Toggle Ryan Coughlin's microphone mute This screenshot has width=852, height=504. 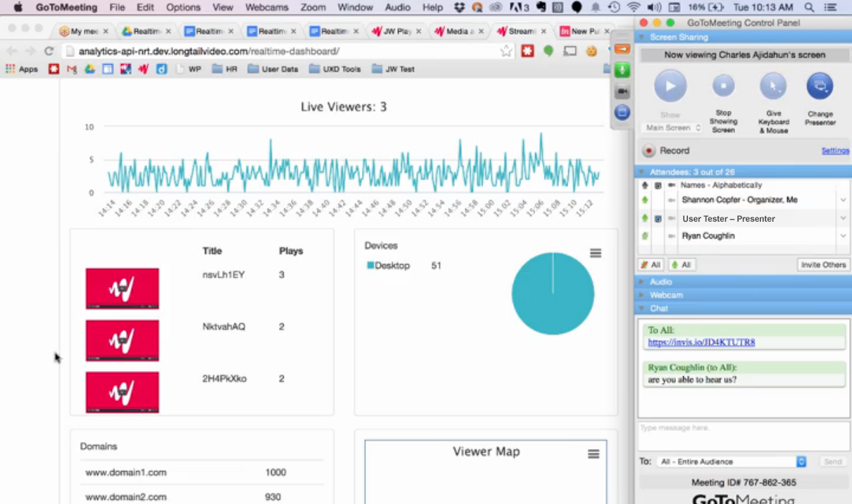[x=645, y=237]
